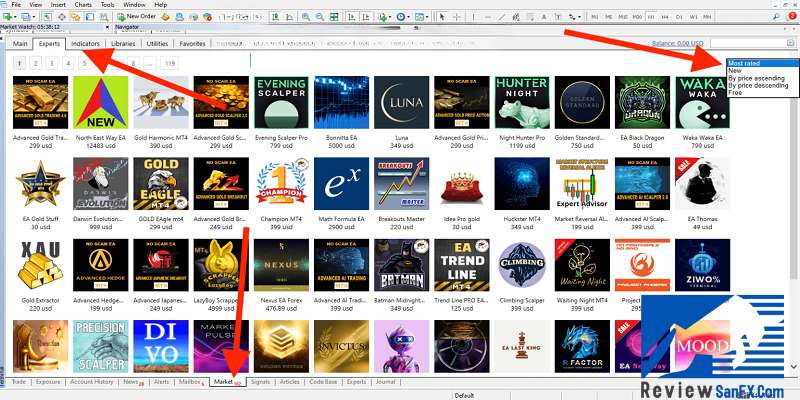Select the Cursor arrow tool
The width and height of the screenshot is (800, 400).
[442, 16]
